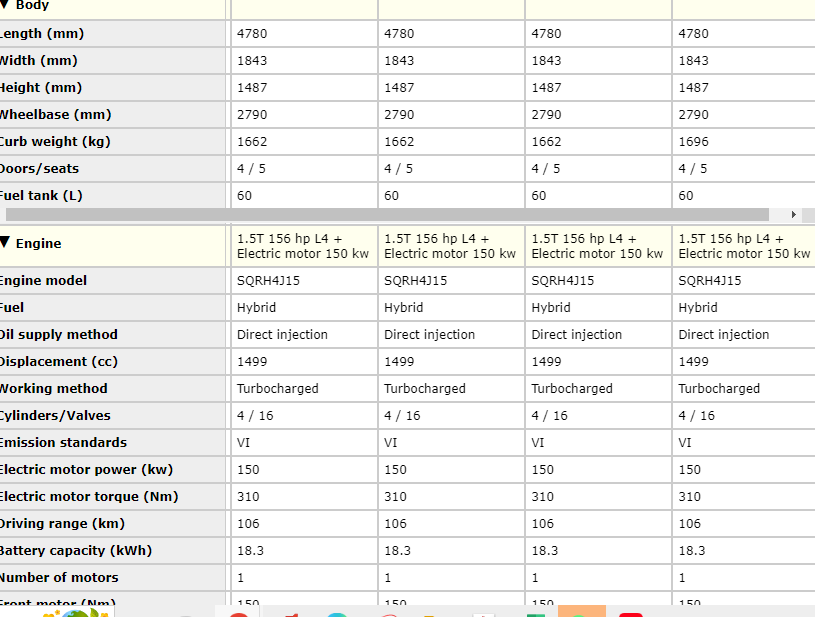Select the Number of motors label
Screen dimensions: 815x617
click(59, 578)
